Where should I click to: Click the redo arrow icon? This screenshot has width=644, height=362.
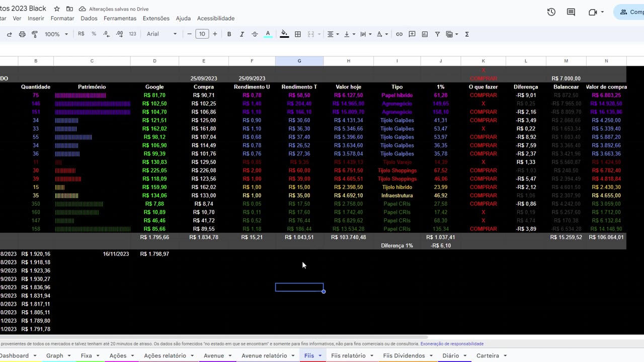pos(9,34)
